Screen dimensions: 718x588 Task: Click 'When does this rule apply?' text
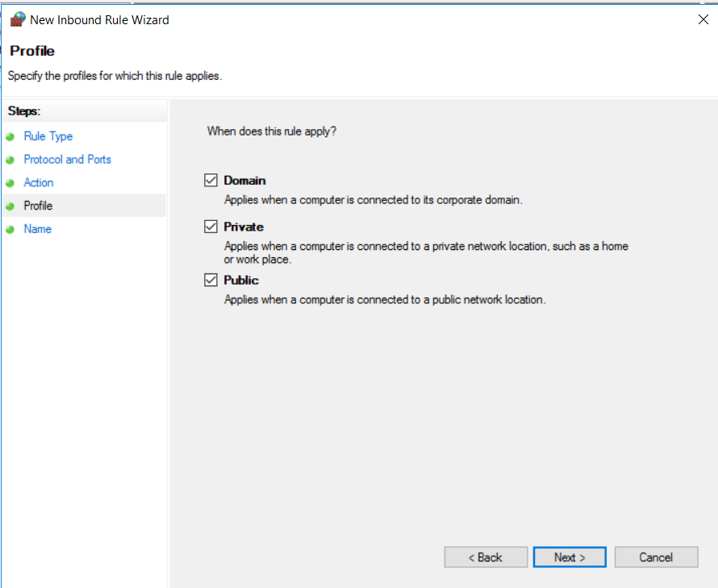tap(272, 131)
